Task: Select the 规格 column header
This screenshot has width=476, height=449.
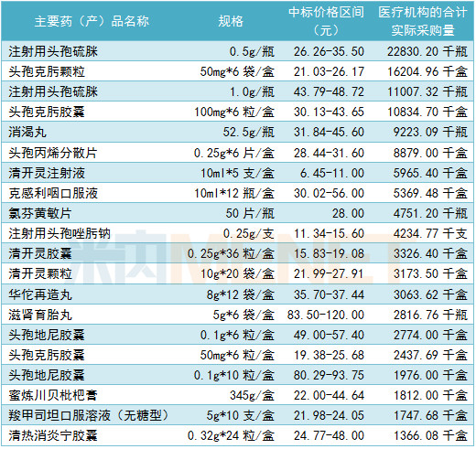Action: (231, 21)
